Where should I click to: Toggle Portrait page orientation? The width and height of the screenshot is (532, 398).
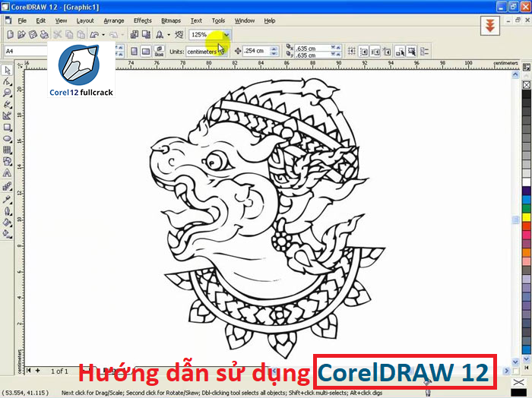pos(135,52)
